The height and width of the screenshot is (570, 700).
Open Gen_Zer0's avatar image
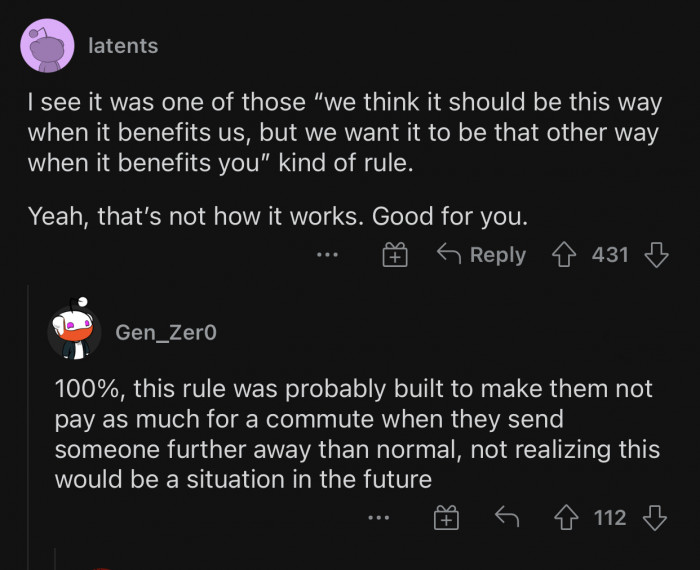click(x=74, y=331)
